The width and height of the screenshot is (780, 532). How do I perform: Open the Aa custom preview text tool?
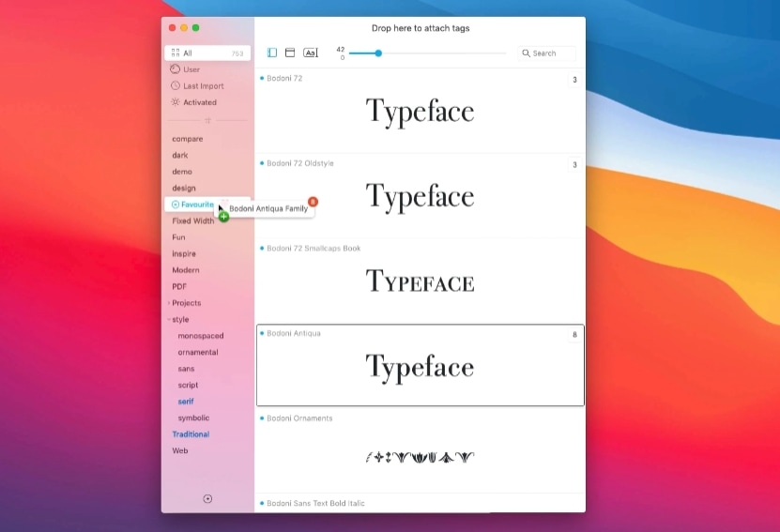(311, 53)
